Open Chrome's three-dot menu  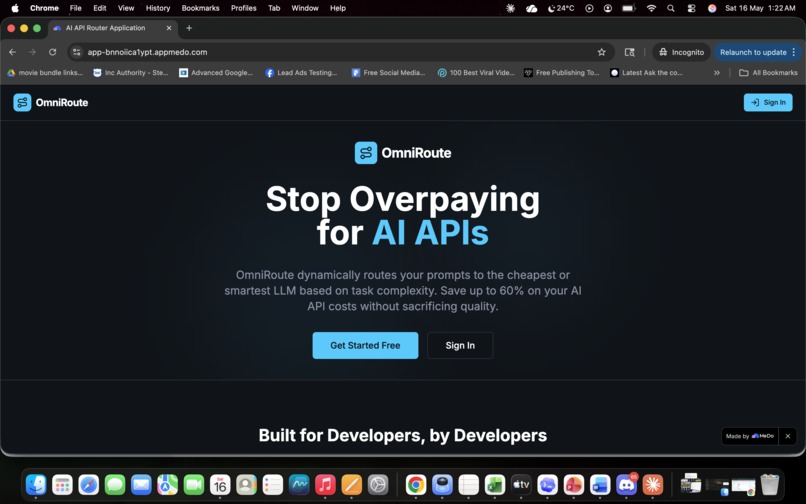(794, 52)
